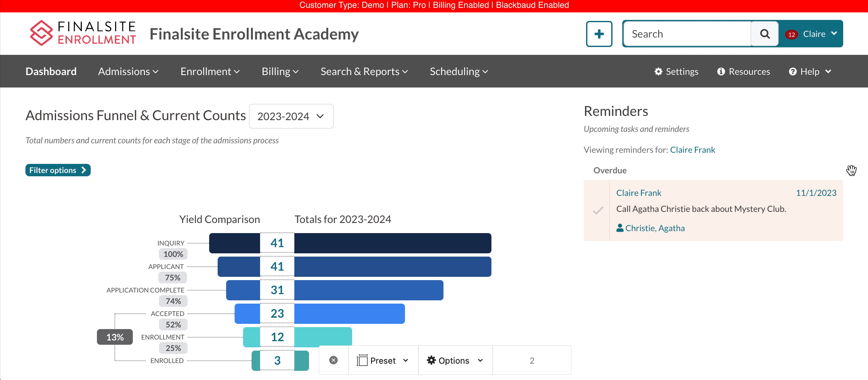Click the plus add-new icon button
The height and width of the screenshot is (380, 868).
pos(599,34)
